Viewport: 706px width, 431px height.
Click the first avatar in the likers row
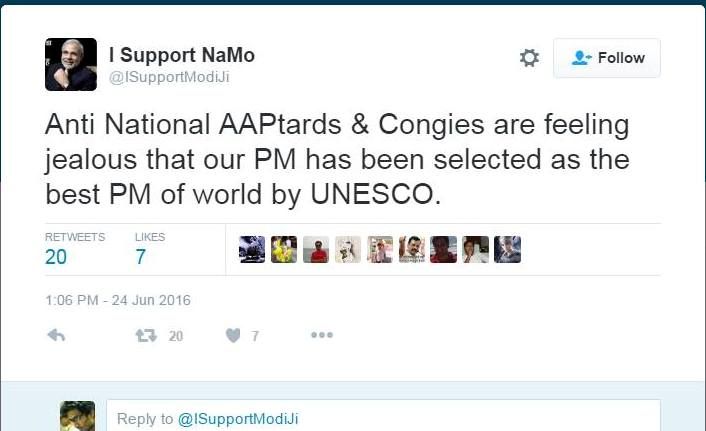(252, 250)
